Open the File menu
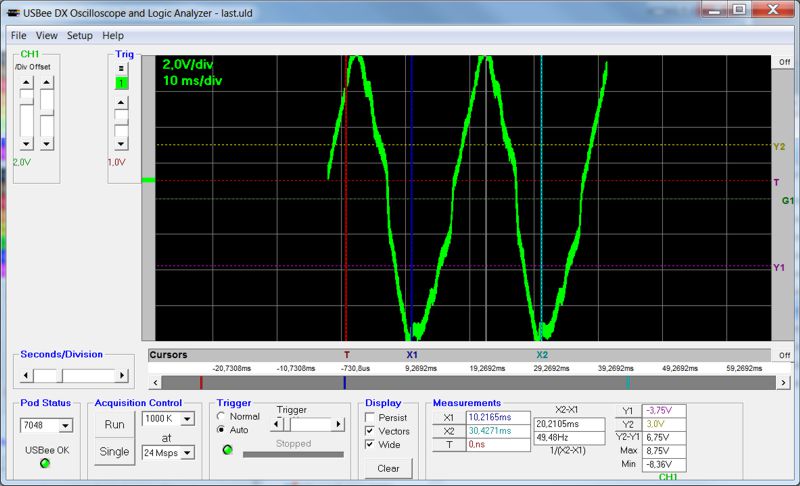 click(18, 35)
